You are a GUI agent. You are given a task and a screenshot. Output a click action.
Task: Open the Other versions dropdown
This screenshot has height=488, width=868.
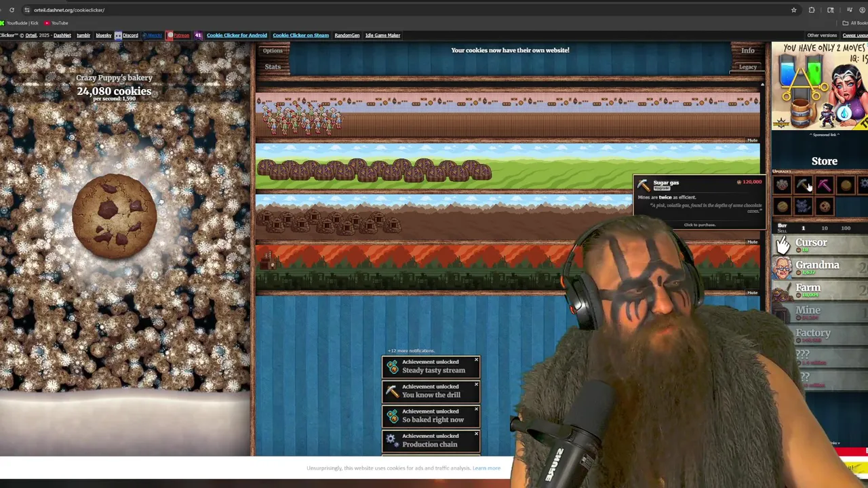pos(822,35)
